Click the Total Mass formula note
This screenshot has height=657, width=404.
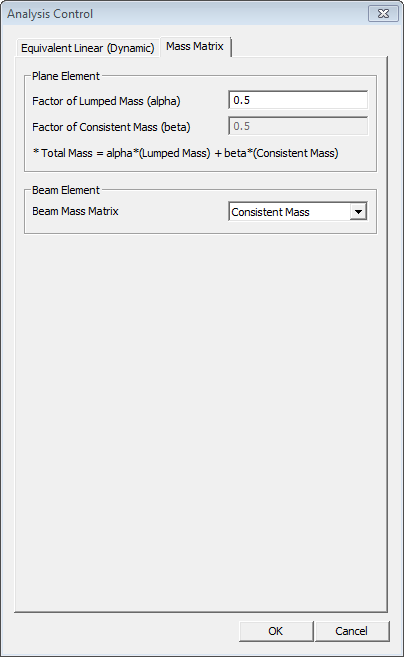(x=186, y=153)
